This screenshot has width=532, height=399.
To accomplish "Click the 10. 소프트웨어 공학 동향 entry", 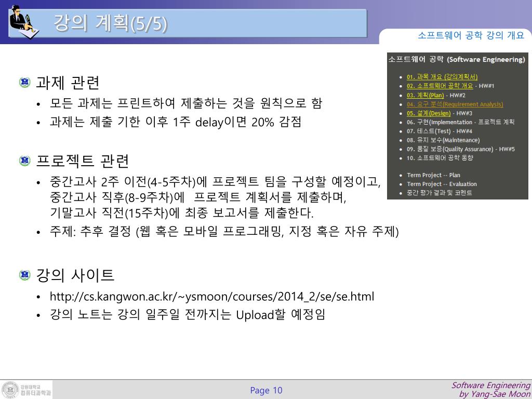I will coord(440,158).
